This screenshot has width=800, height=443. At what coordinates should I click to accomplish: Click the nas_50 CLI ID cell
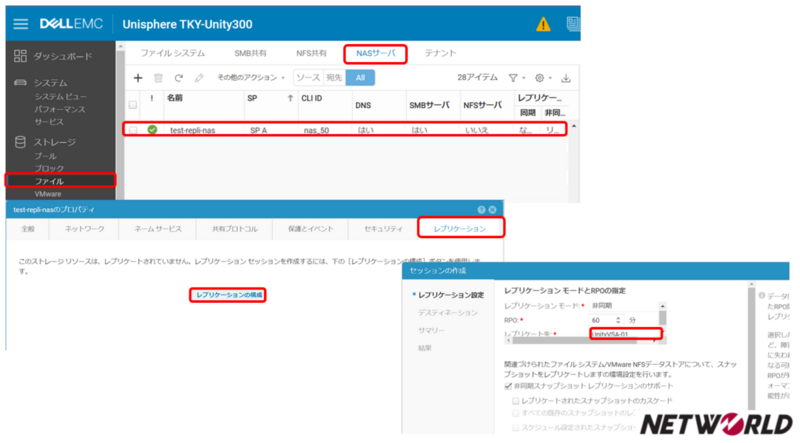(316, 130)
